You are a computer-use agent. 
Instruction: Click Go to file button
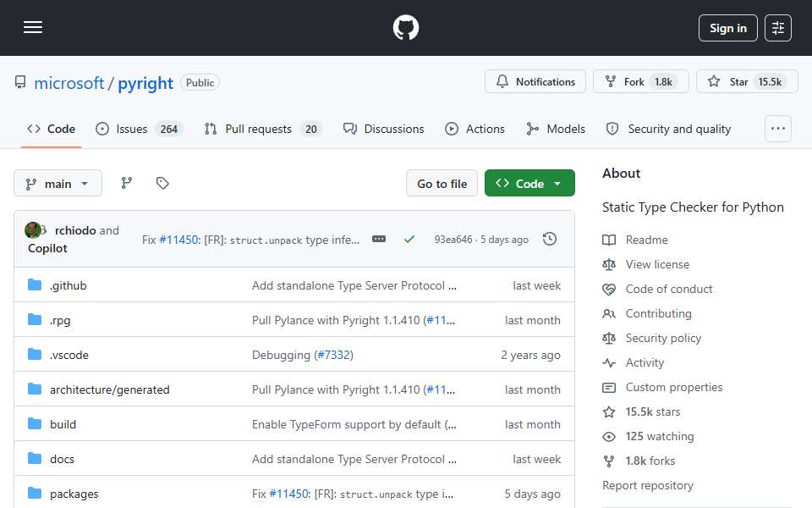click(x=442, y=184)
